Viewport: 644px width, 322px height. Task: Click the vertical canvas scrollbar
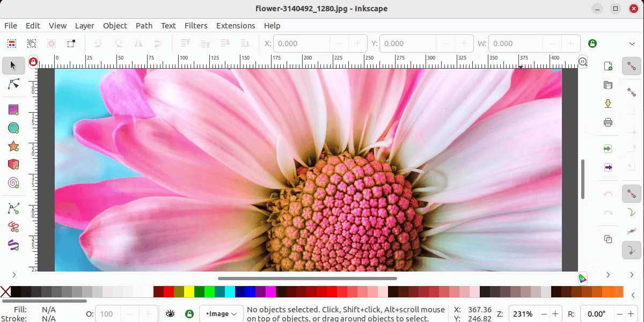[583, 179]
